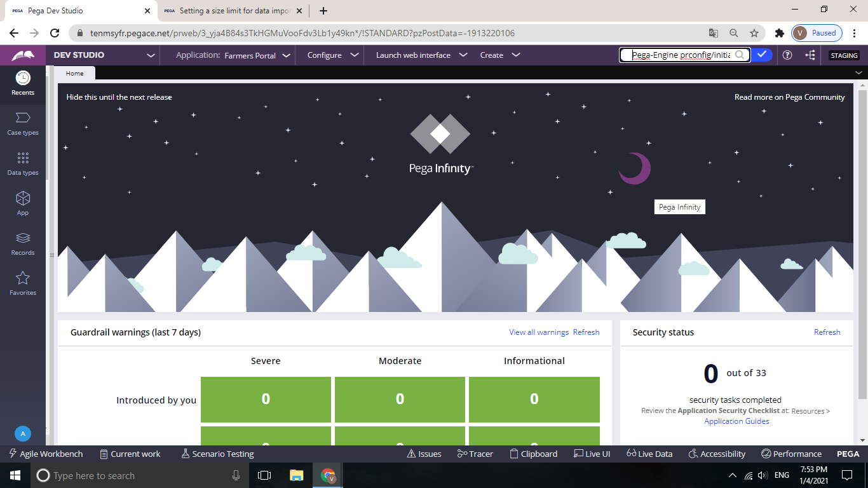Select the Home tab
This screenshot has width=868, height=488.
coord(75,73)
